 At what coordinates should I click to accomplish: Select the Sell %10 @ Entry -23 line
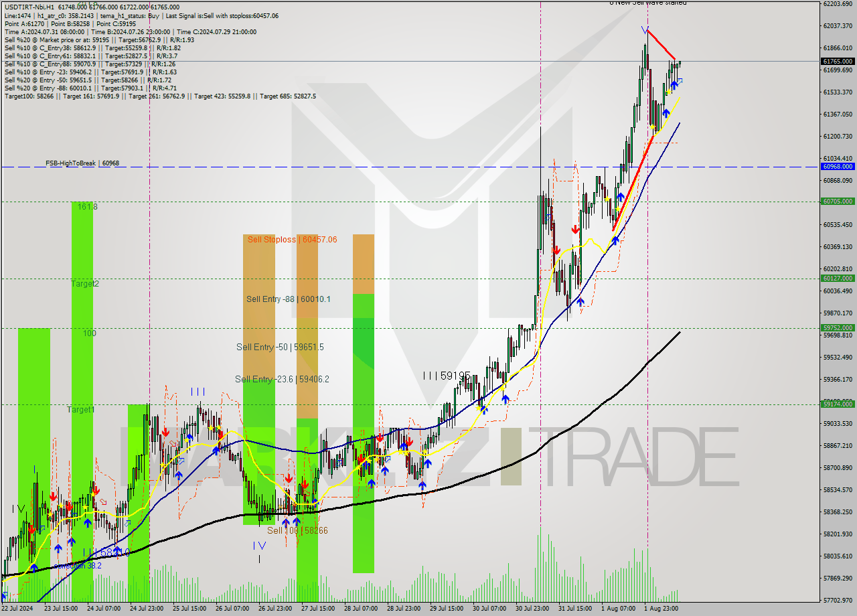click(x=90, y=72)
